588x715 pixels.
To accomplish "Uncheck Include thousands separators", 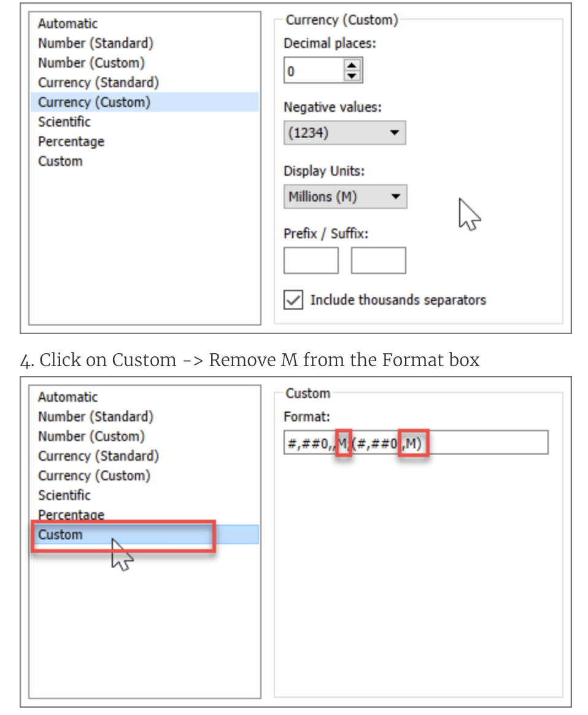I will pyautogui.click(x=293, y=300).
